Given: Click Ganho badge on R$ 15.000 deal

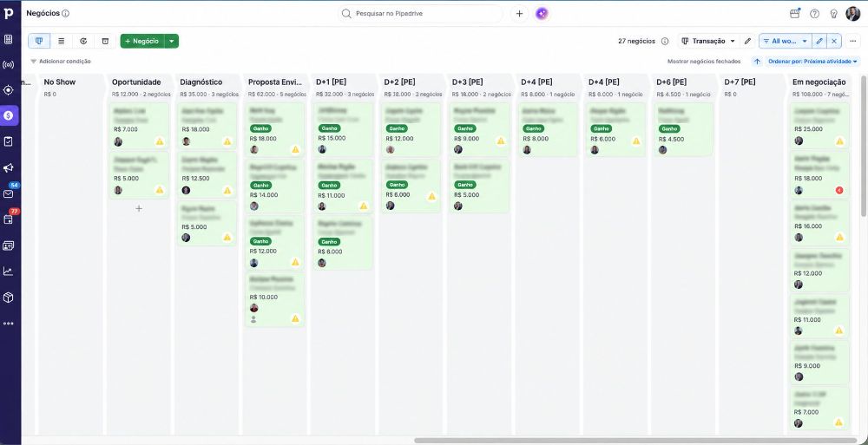Looking at the screenshot, I should (x=329, y=128).
